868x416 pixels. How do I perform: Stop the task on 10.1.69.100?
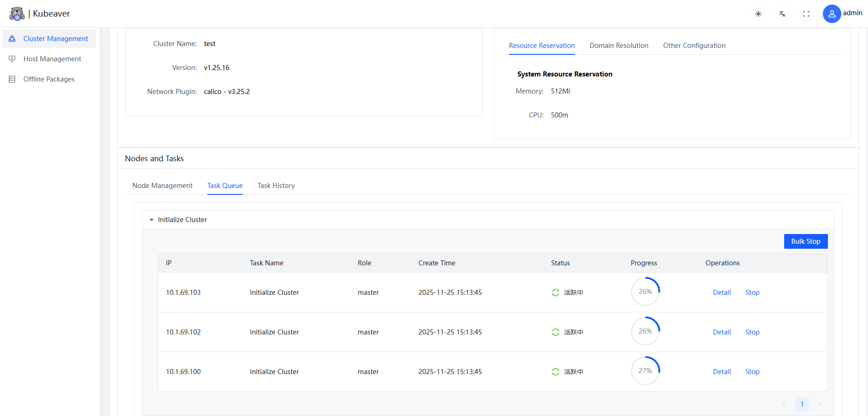point(752,372)
